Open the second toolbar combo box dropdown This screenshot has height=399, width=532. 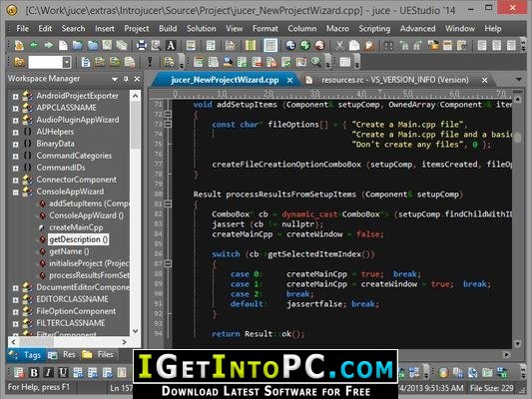pyautogui.click(x=67, y=63)
